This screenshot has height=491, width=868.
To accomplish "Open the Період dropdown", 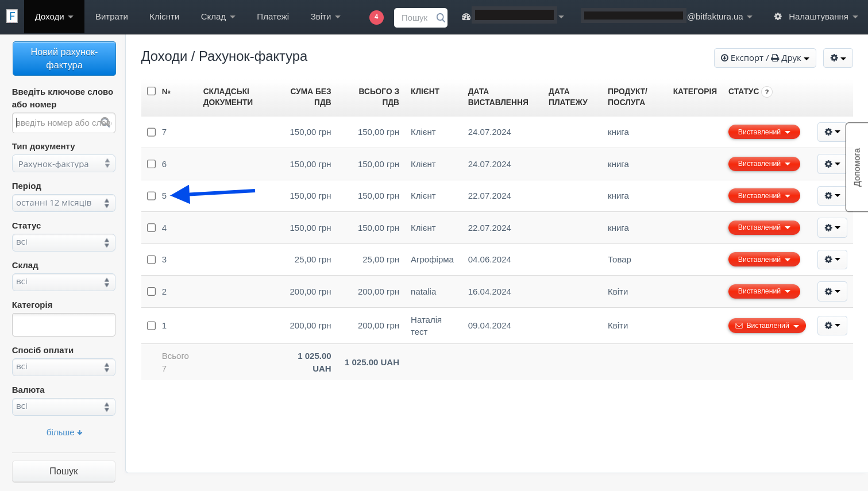I will click(x=64, y=203).
